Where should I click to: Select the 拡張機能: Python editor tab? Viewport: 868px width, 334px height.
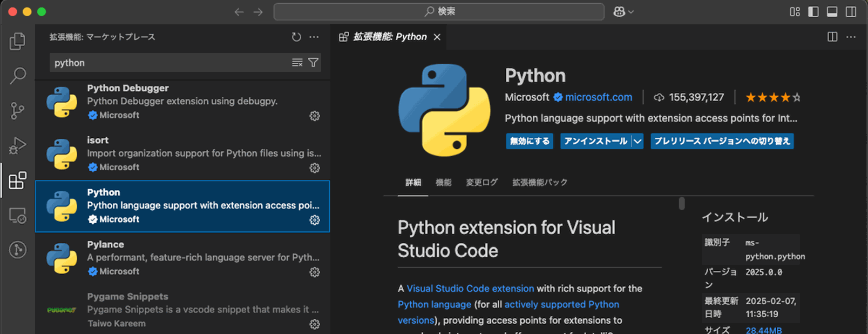(x=389, y=37)
